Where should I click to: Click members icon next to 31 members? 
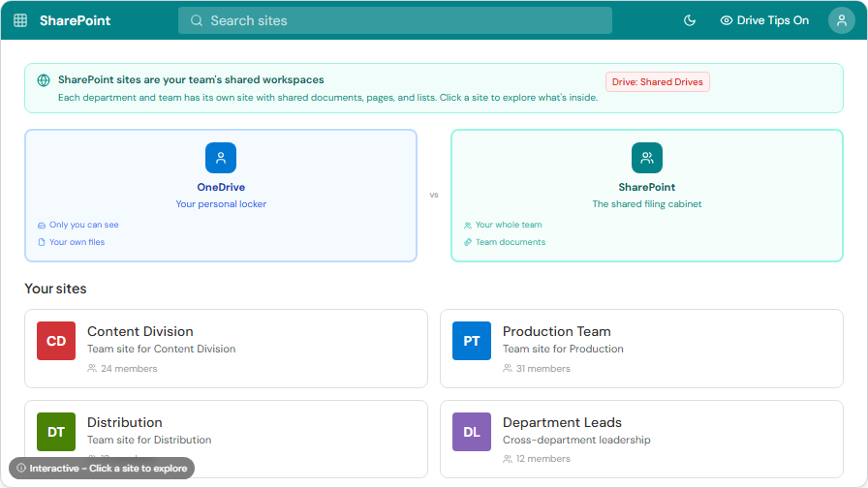coord(507,369)
